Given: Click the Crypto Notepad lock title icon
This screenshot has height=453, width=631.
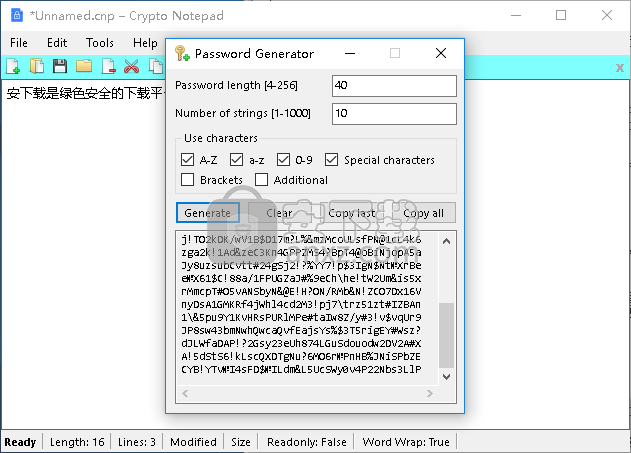Looking at the screenshot, I should [16, 15].
